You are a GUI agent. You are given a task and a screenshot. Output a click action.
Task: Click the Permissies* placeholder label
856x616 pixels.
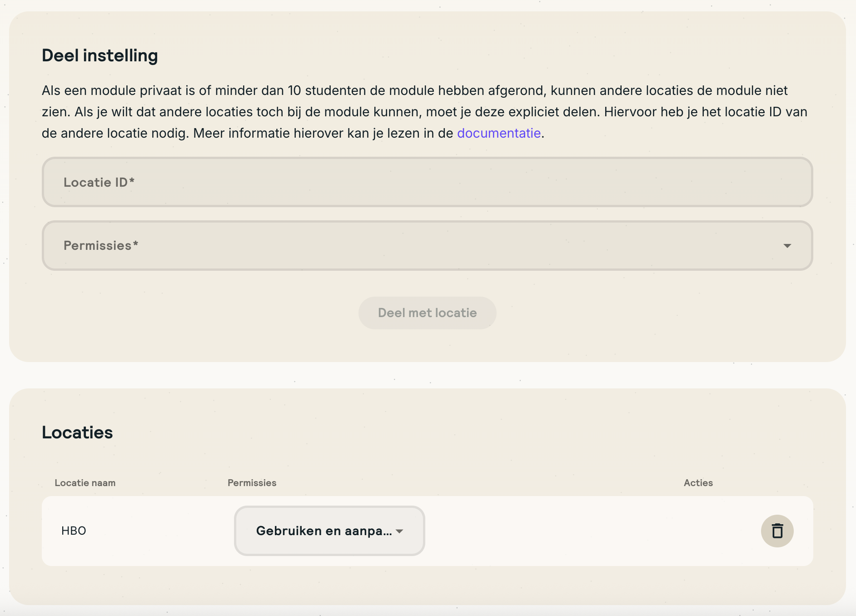(x=100, y=246)
